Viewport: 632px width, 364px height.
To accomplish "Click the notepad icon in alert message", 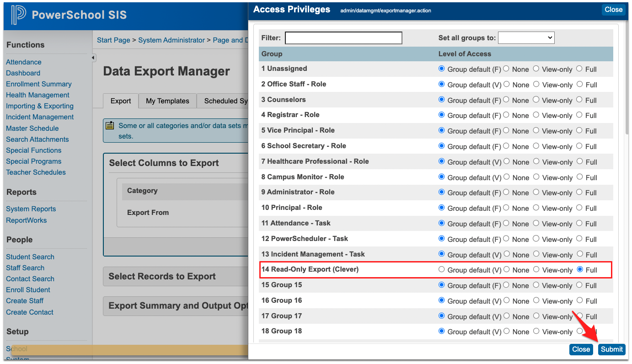I will click(x=110, y=125).
